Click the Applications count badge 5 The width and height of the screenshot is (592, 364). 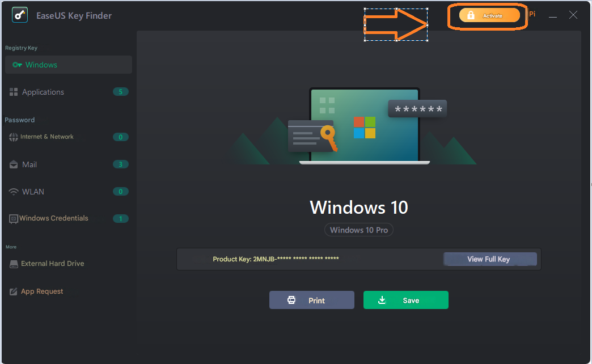pos(121,92)
